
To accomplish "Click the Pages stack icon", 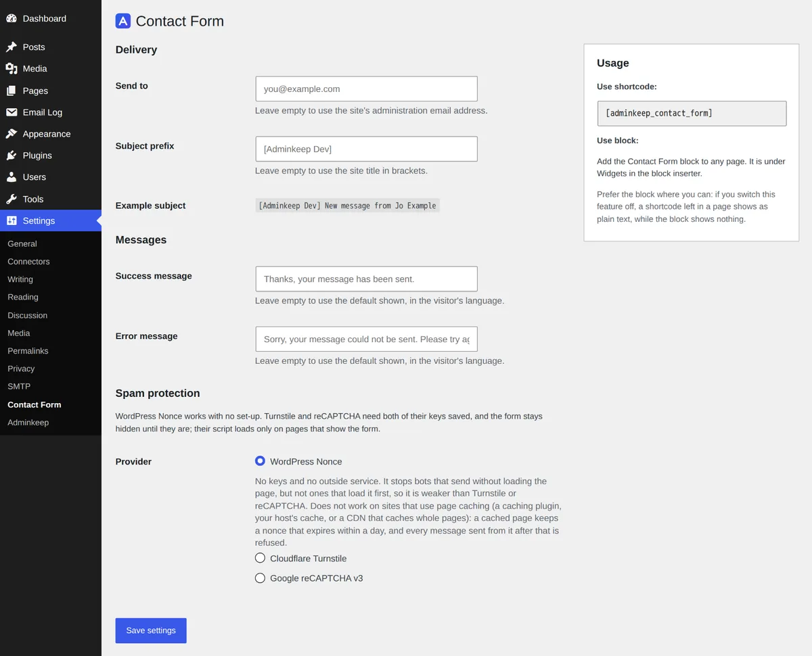I will point(12,91).
